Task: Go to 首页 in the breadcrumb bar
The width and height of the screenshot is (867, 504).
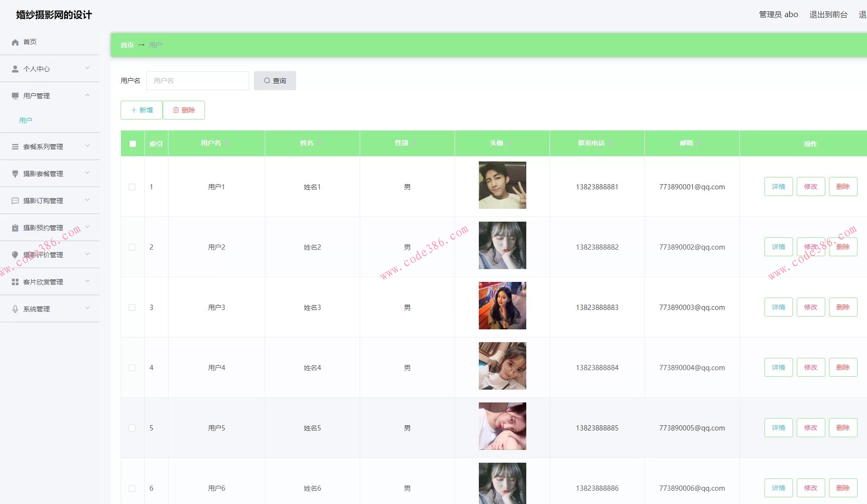Action: click(x=127, y=45)
